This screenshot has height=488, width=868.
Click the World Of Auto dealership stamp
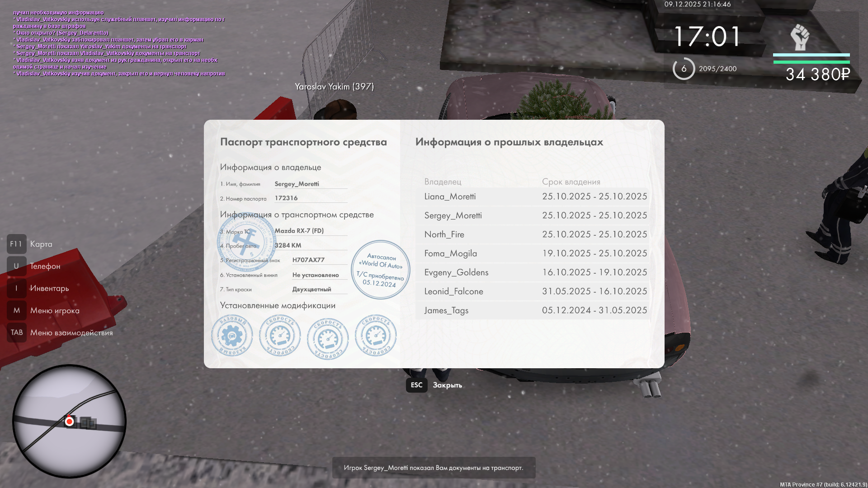pyautogui.click(x=381, y=270)
